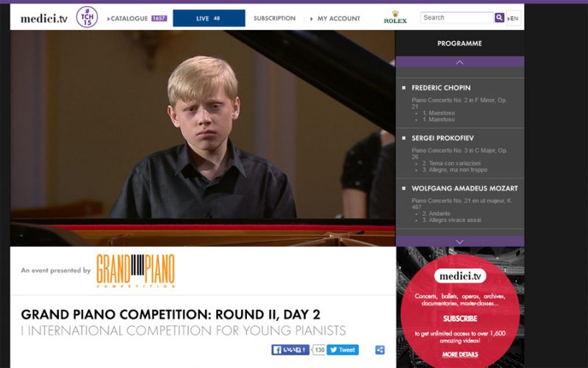The image size is (588, 368).
Task: Open the Grand Piano Competition logo
Action: [x=136, y=270]
